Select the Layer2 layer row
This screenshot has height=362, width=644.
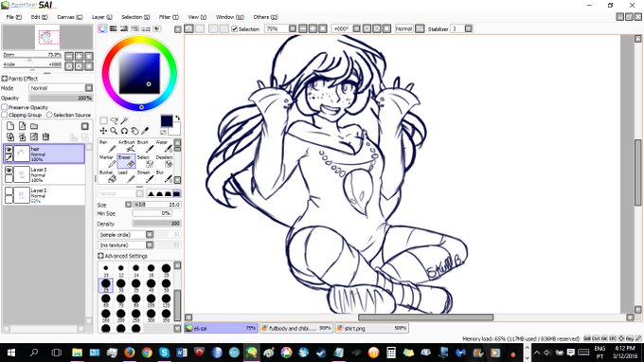pyautogui.click(x=45, y=195)
